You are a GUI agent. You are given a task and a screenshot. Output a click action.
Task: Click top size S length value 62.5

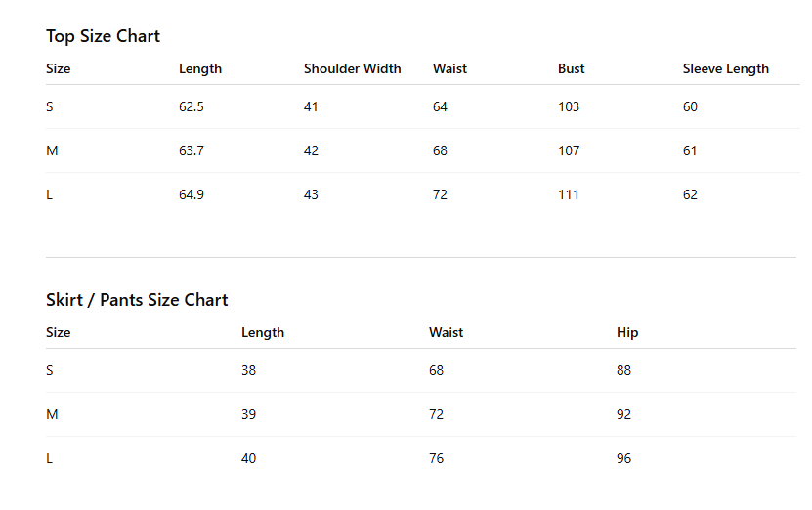pyautogui.click(x=192, y=106)
